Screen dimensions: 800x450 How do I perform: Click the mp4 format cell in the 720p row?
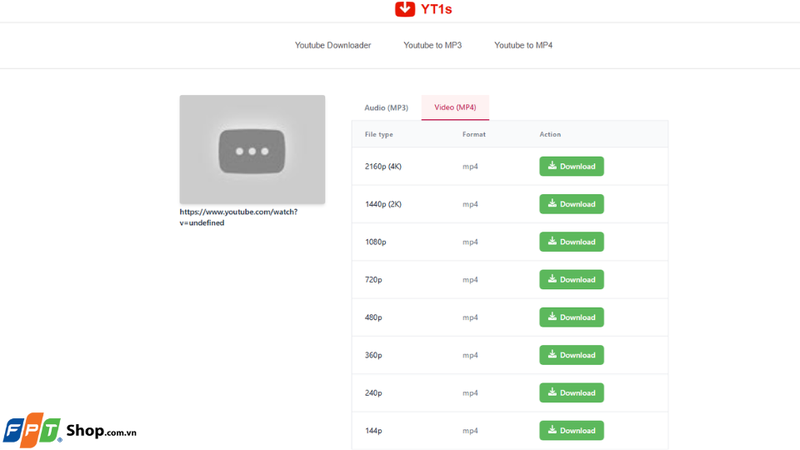pyautogui.click(x=470, y=280)
